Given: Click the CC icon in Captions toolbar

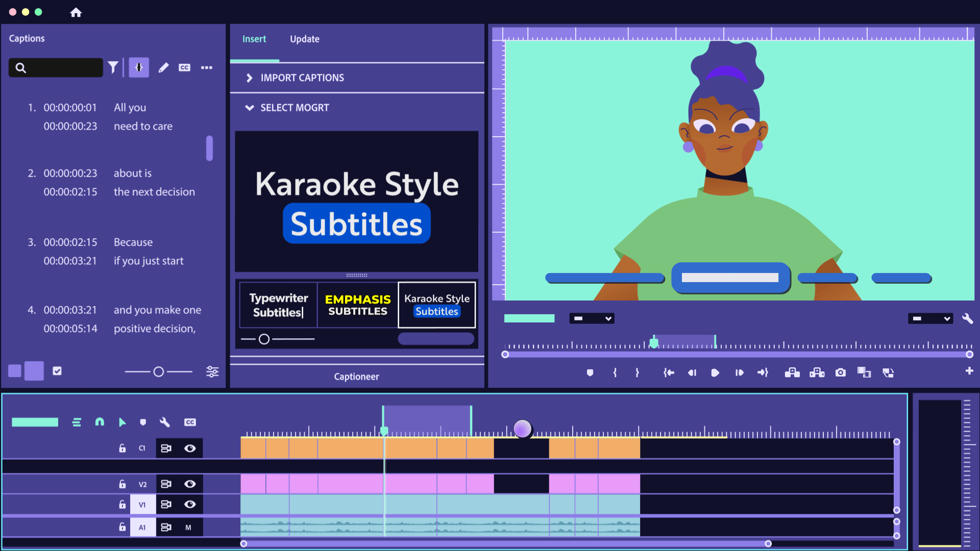Looking at the screenshot, I should [184, 67].
